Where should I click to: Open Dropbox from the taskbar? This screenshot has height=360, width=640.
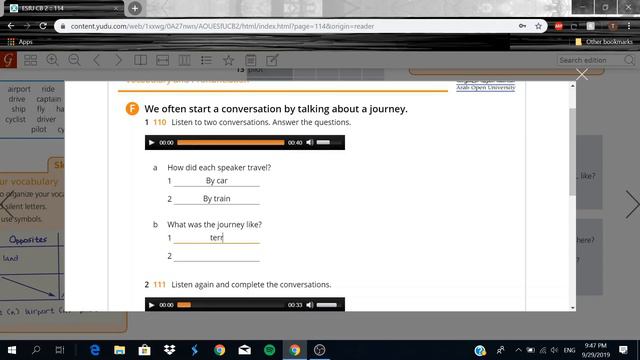pos(169,350)
